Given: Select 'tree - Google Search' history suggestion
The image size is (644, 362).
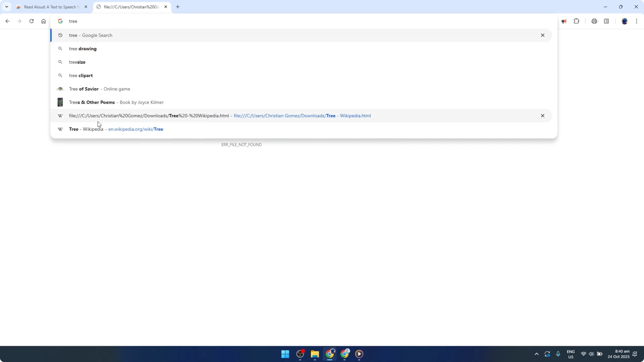Looking at the screenshot, I should [301, 35].
